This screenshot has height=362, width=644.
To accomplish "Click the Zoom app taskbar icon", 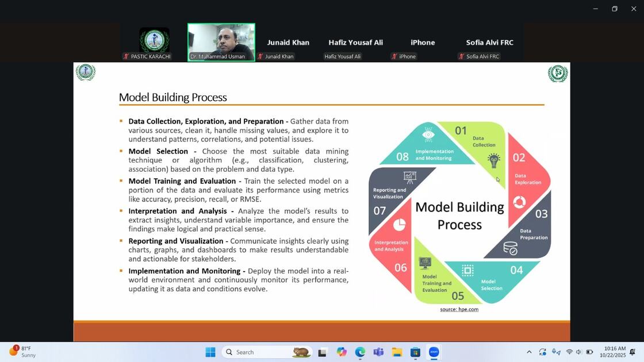I will pyautogui.click(x=434, y=352).
